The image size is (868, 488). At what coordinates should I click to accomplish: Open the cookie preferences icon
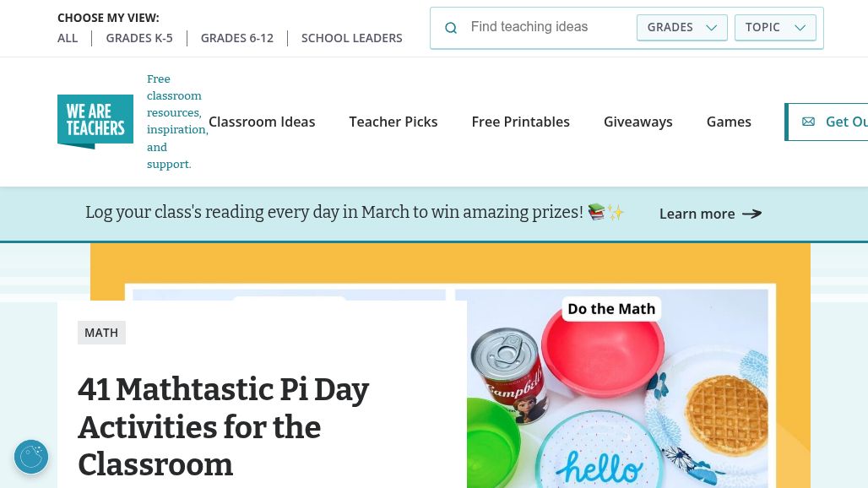click(x=31, y=457)
